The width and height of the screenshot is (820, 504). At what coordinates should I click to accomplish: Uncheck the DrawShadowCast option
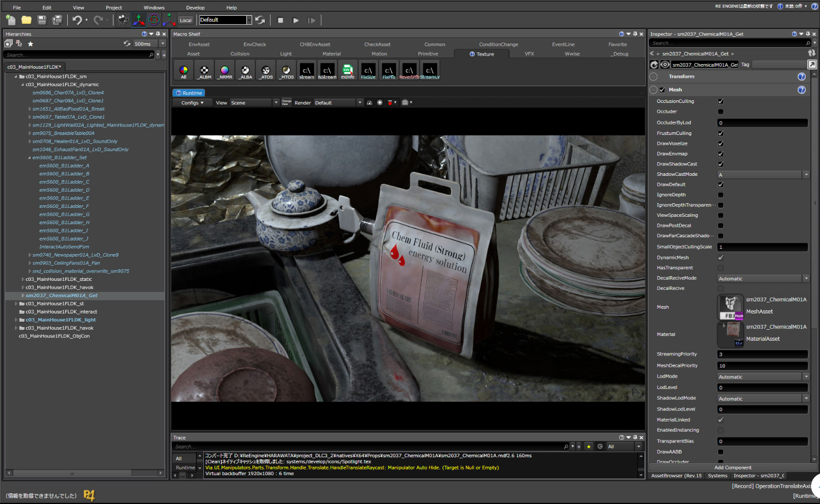(x=720, y=164)
